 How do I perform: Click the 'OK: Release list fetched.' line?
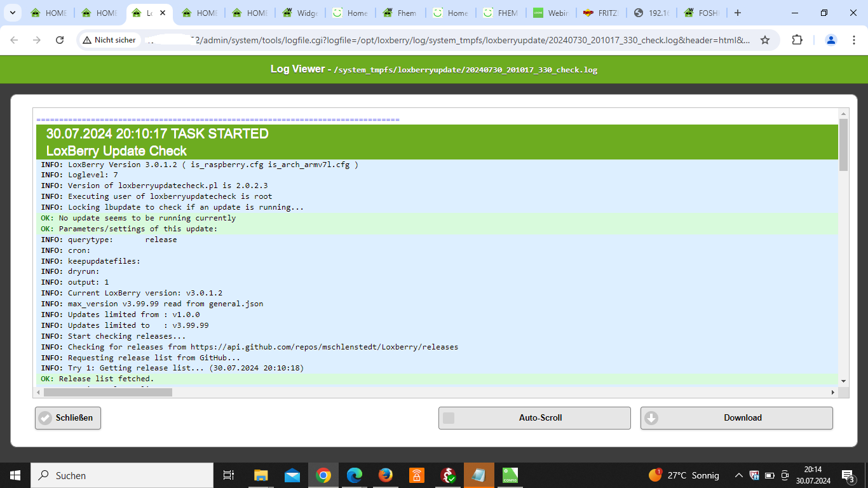coord(437,379)
